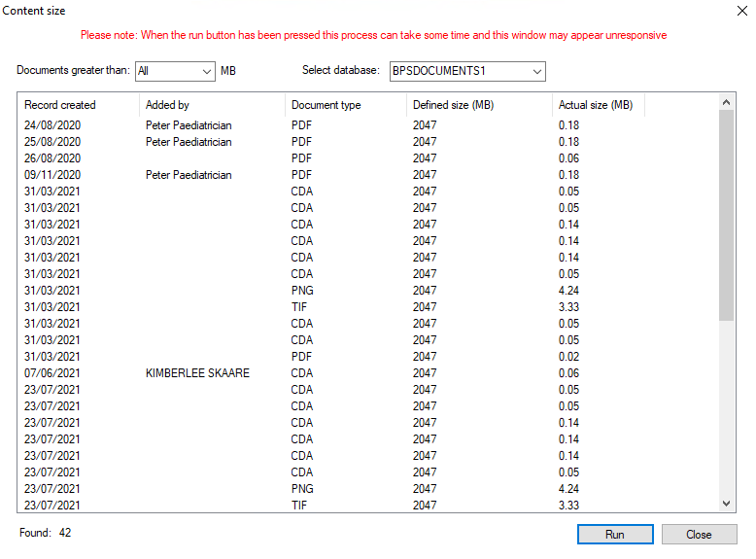Sort by Record created column header

coord(79,105)
